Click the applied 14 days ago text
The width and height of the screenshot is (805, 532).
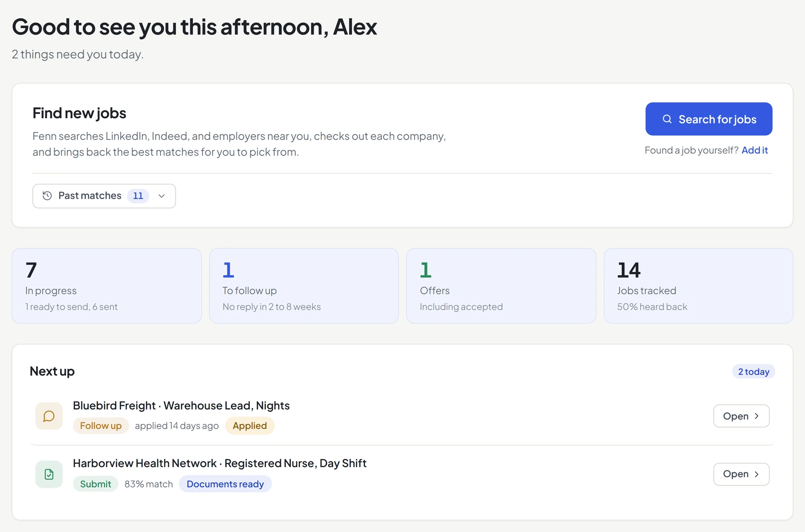pos(176,426)
